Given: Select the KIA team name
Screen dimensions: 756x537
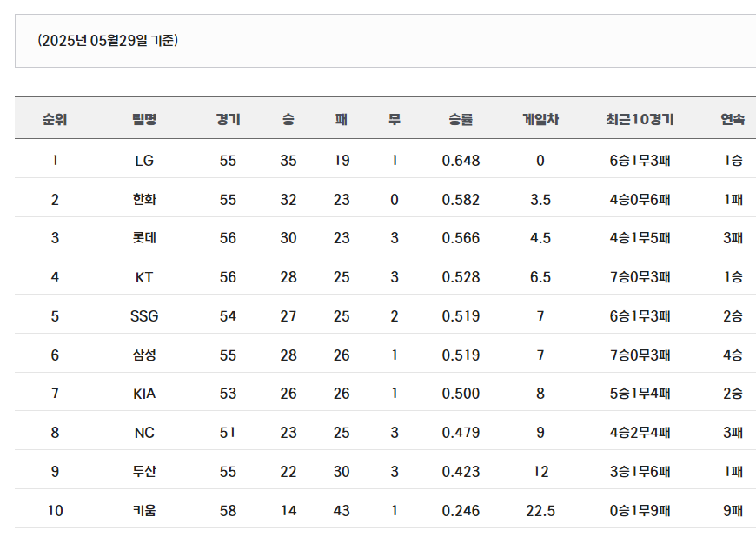Looking at the screenshot, I should click(x=144, y=394).
